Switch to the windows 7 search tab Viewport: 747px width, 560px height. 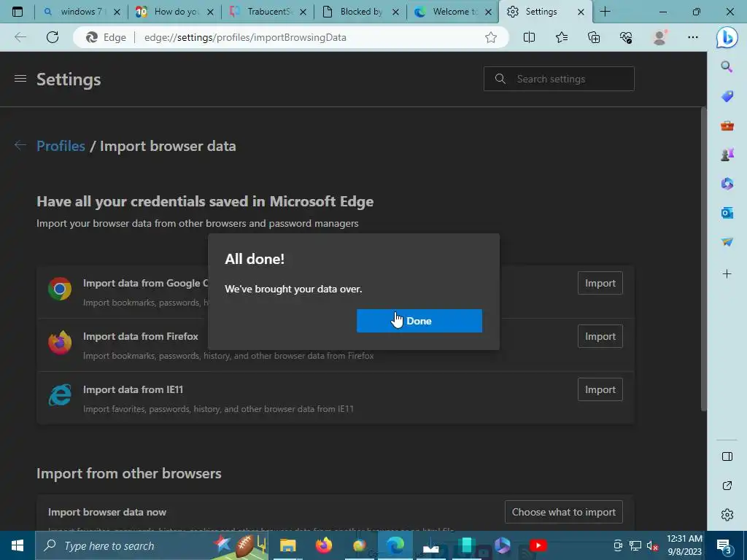81,12
